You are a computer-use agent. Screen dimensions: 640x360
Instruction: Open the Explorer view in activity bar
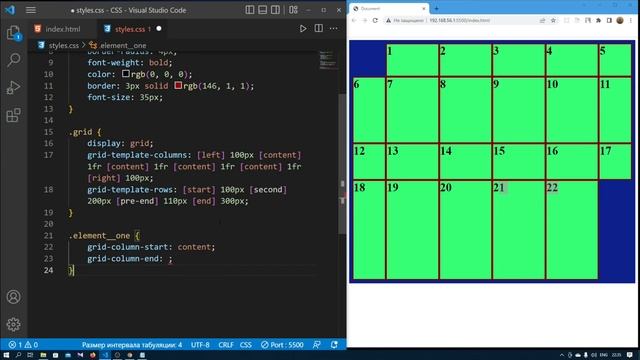[x=13, y=33]
